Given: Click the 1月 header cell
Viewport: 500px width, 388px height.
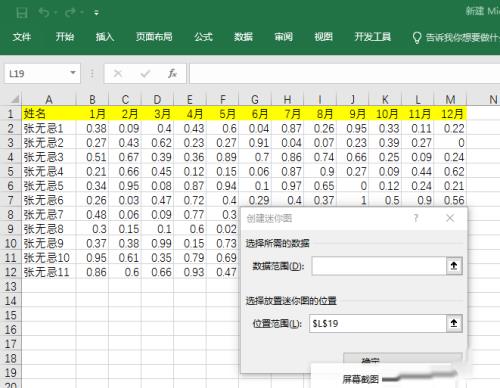Looking at the screenshot, I should [92, 114].
